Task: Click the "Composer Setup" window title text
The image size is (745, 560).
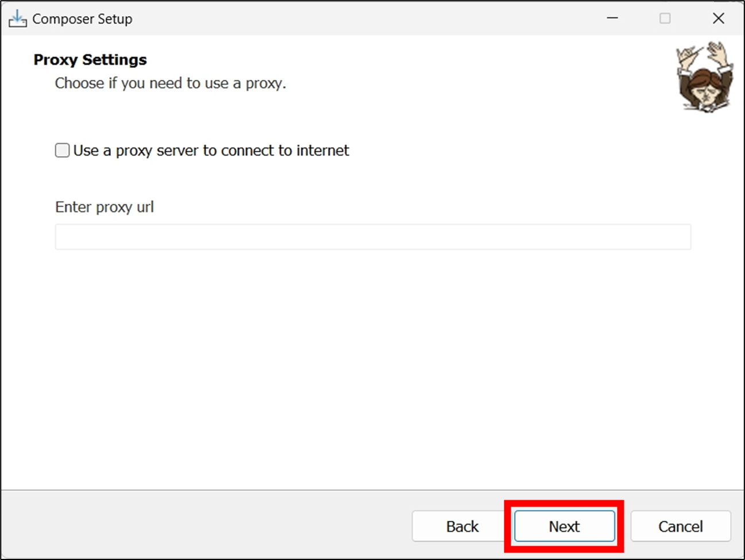Action: (82, 19)
